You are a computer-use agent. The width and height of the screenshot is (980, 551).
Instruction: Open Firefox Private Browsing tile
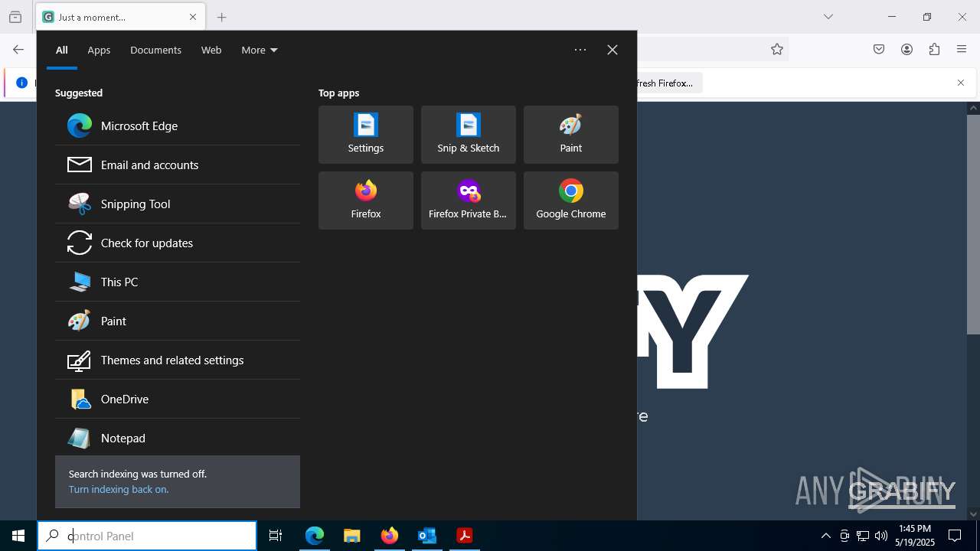click(x=469, y=201)
